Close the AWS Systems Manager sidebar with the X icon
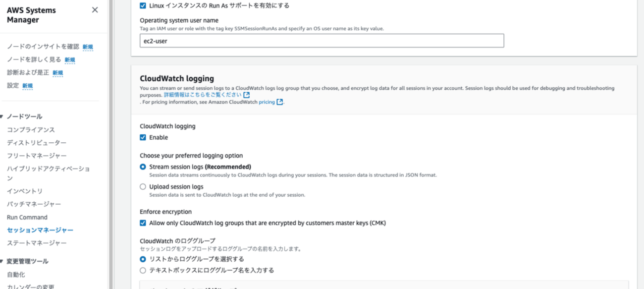The image size is (644, 289). click(95, 9)
